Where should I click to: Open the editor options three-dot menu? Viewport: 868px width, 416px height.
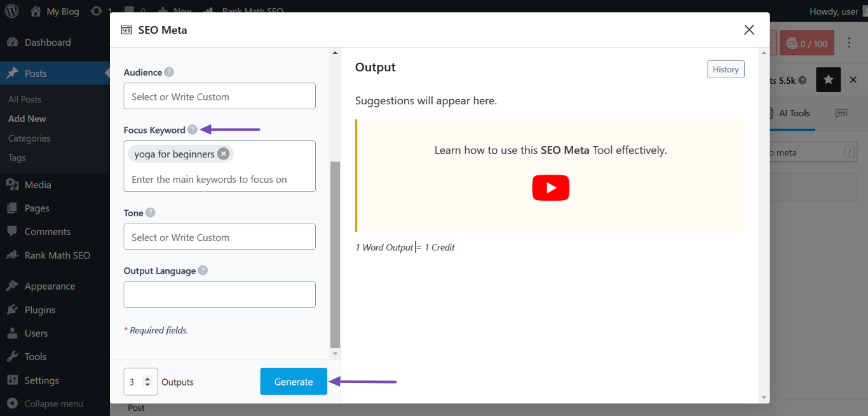coord(850,43)
